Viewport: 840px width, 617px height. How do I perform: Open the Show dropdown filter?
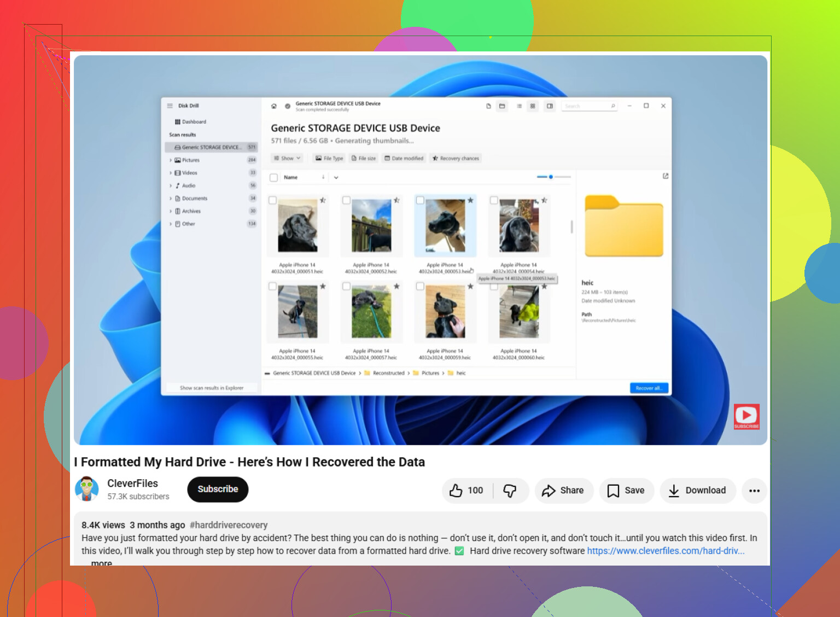287,158
